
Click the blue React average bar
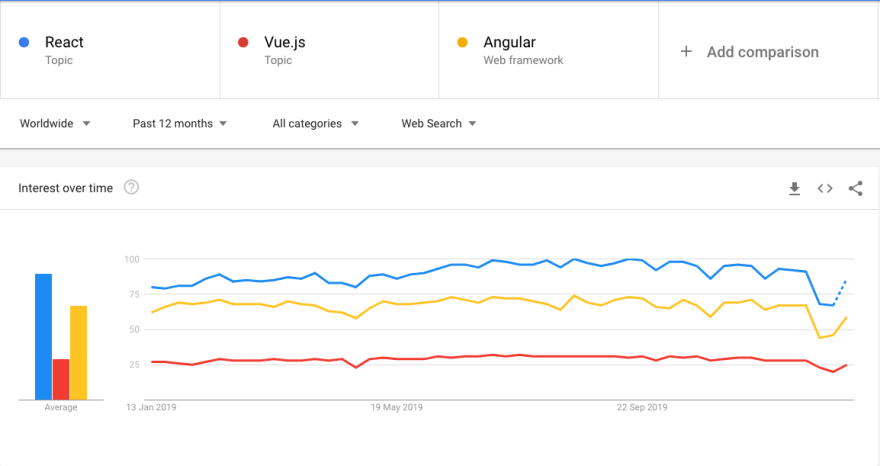point(43,336)
